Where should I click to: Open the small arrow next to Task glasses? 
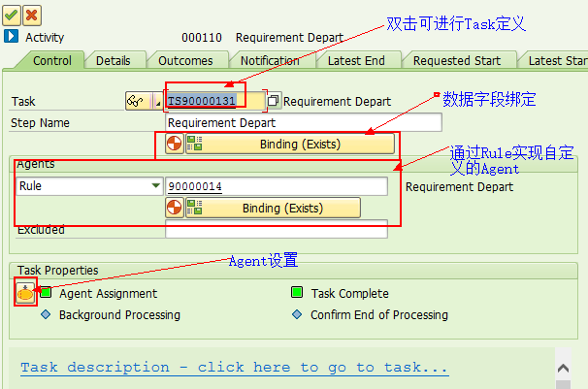(158, 101)
